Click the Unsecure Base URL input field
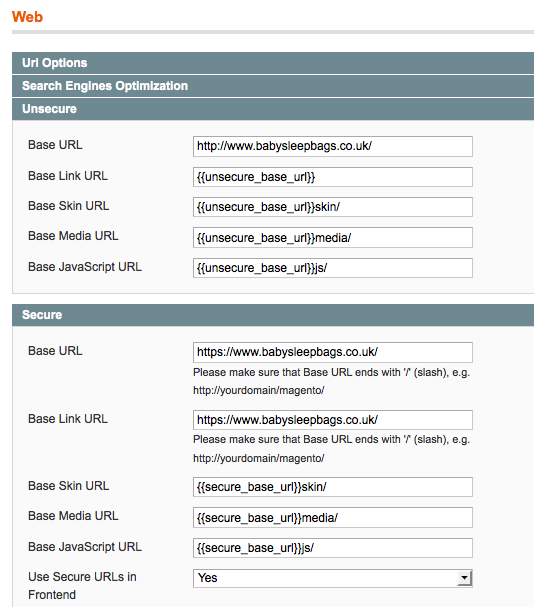 pos(333,146)
